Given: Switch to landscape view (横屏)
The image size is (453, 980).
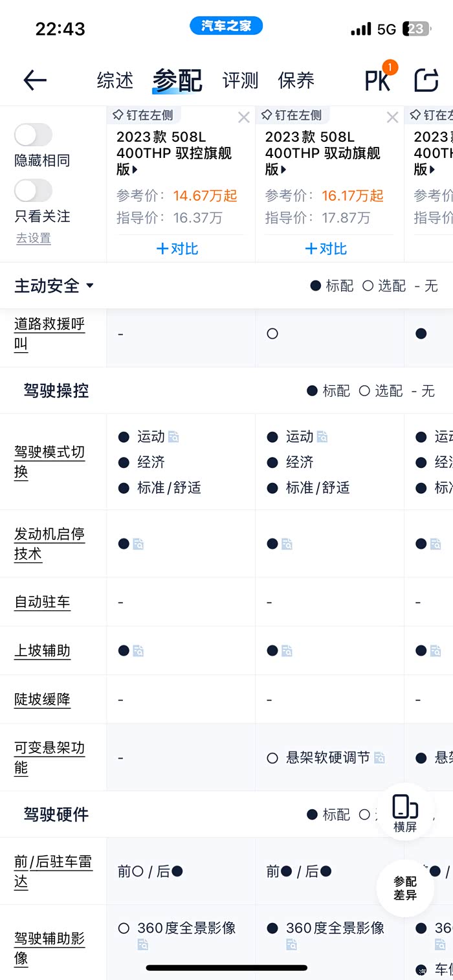Looking at the screenshot, I should click(x=404, y=812).
